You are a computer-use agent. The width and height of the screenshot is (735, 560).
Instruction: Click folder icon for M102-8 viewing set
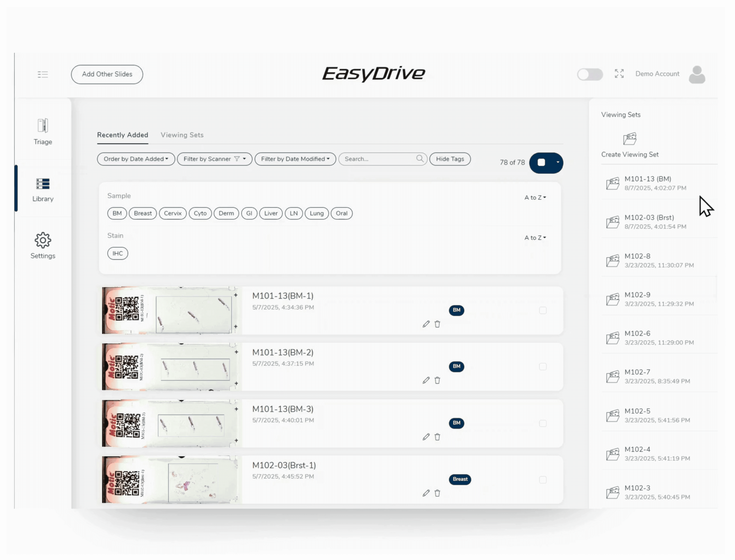click(612, 261)
